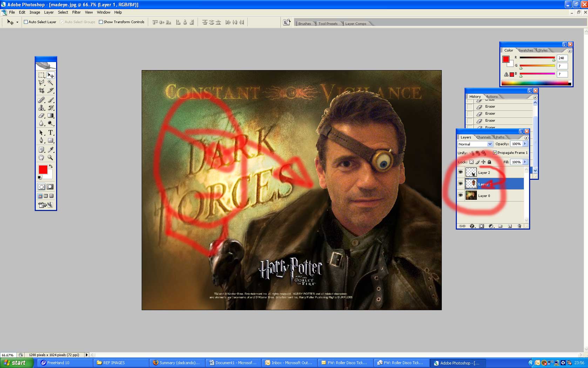The image size is (588, 368).
Task: Delete layer with trash icon
Action: (x=519, y=226)
